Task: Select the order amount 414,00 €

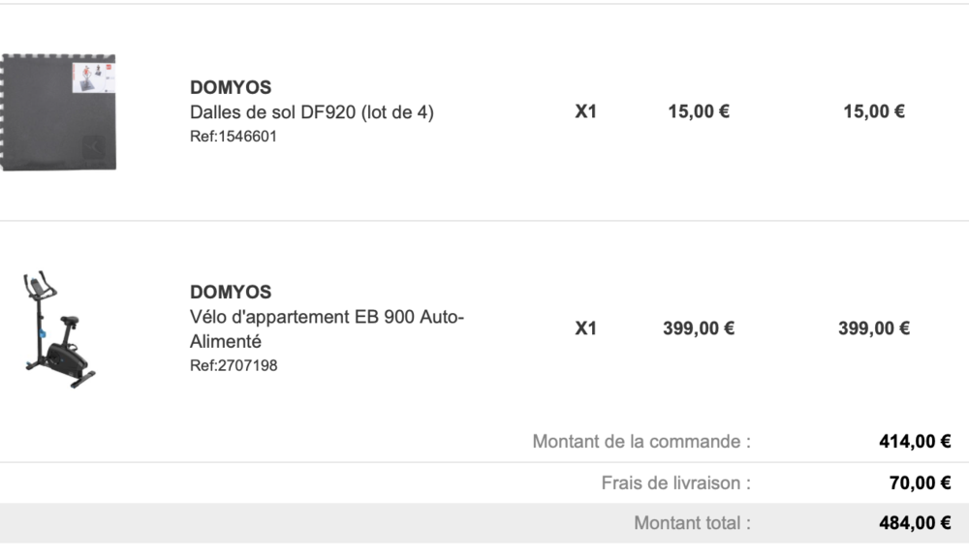Action: (915, 442)
